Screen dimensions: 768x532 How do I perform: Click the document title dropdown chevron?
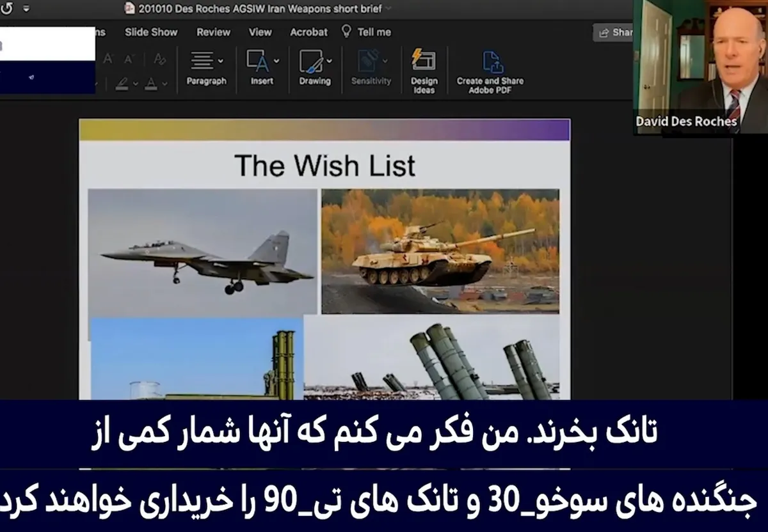click(x=388, y=9)
